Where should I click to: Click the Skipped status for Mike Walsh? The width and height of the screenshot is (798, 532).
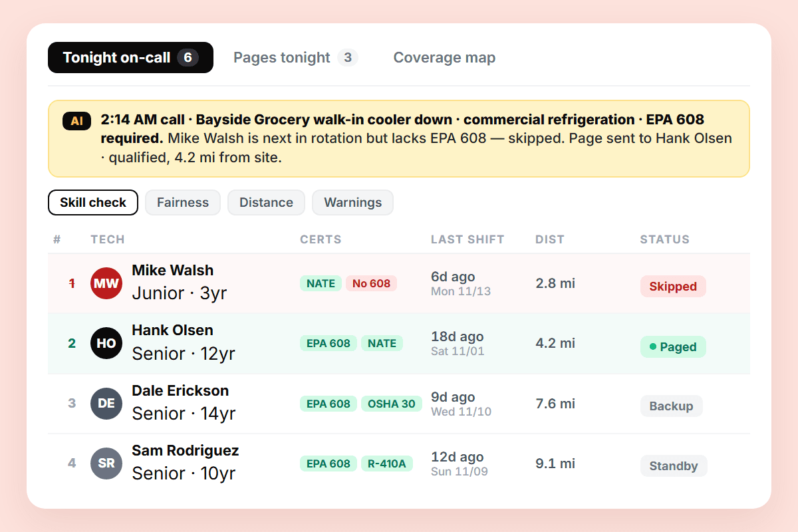pos(673,287)
